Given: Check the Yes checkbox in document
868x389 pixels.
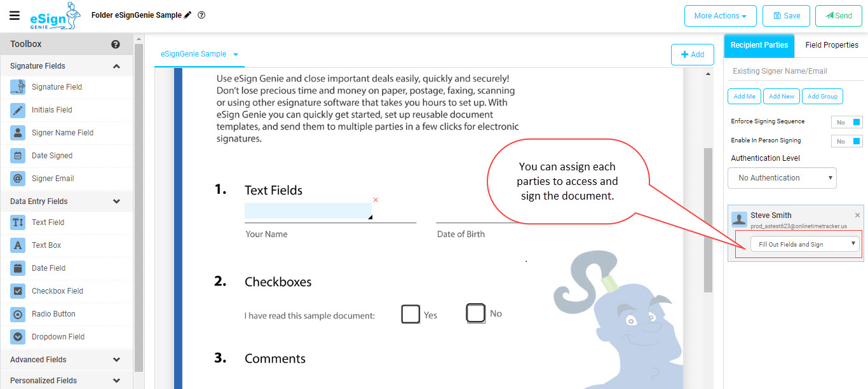Looking at the screenshot, I should (410, 314).
